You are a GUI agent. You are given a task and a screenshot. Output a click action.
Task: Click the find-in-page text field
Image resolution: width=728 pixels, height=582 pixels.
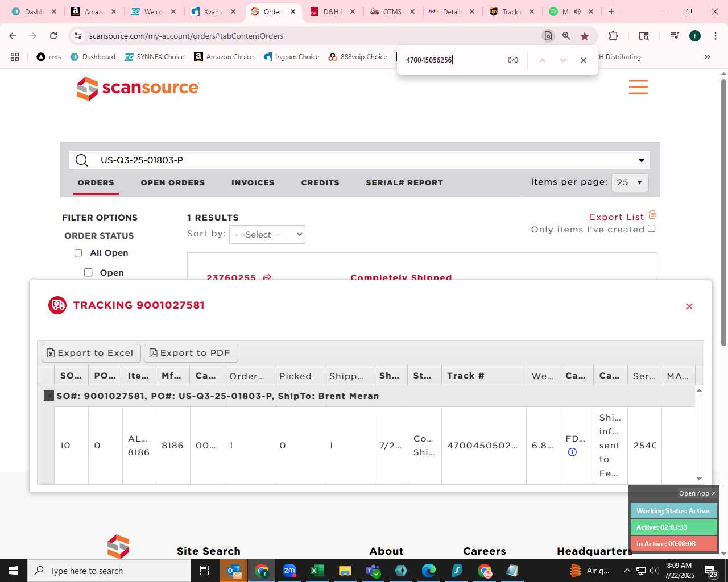[x=452, y=60]
